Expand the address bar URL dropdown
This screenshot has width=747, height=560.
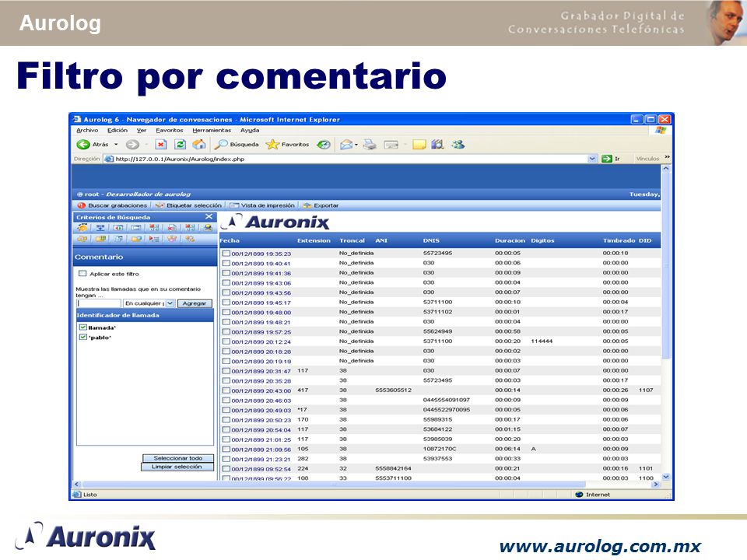click(x=592, y=159)
